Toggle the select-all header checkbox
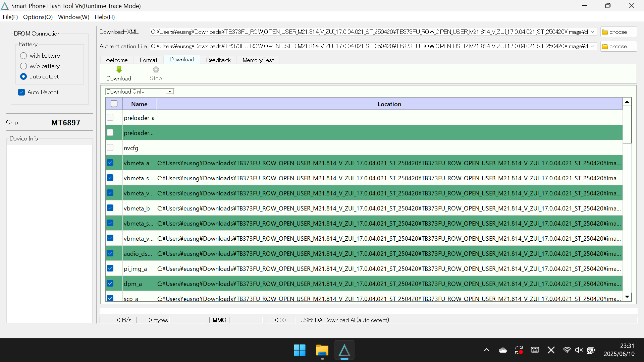Image resolution: width=644 pixels, height=362 pixels. tap(114, 104)
